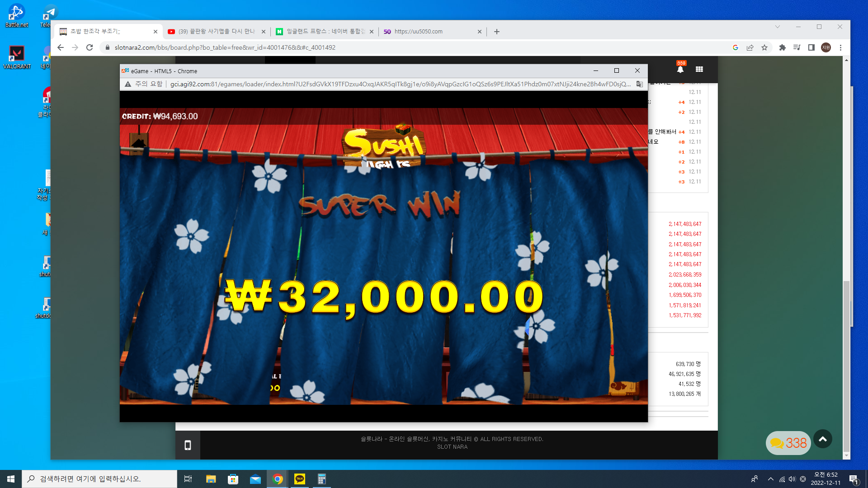868x488 pixels.
Task: Open the Action Center notifications icon
Action: click(x=854, y=479)
